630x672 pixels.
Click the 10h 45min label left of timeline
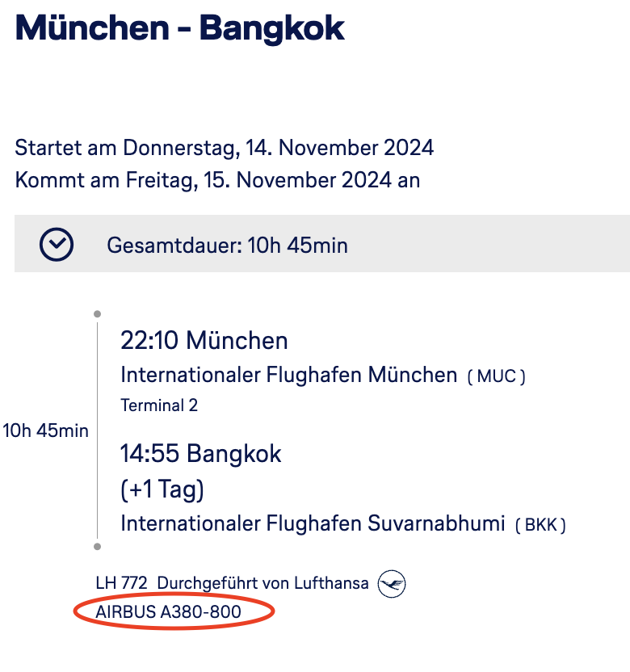pos(45,430)
